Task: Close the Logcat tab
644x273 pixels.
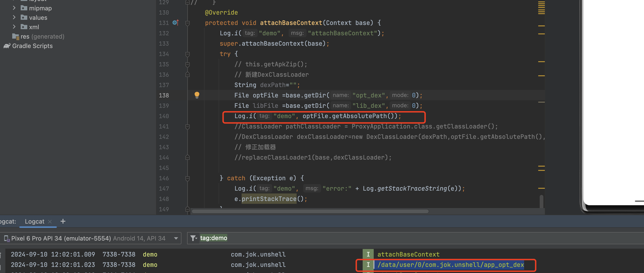Action: pos(50,222)
